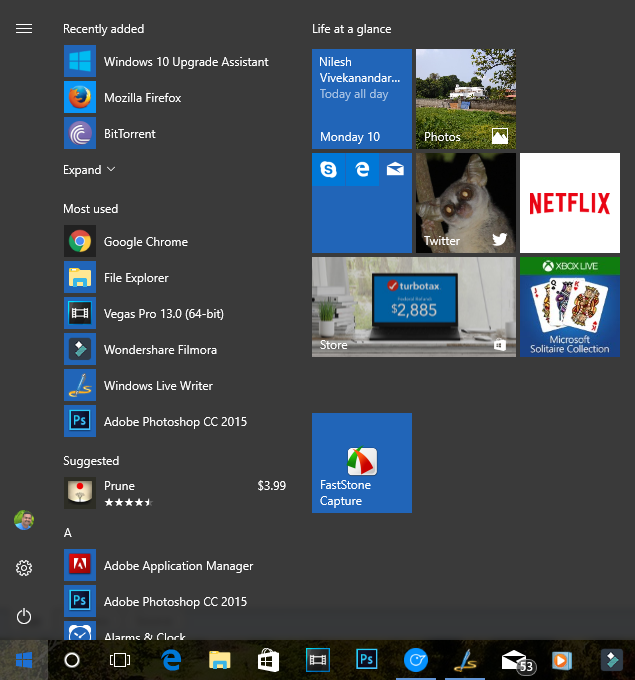Click the Life at a glance group title
The width and height of the screenshot is (635, 680).
351,29
